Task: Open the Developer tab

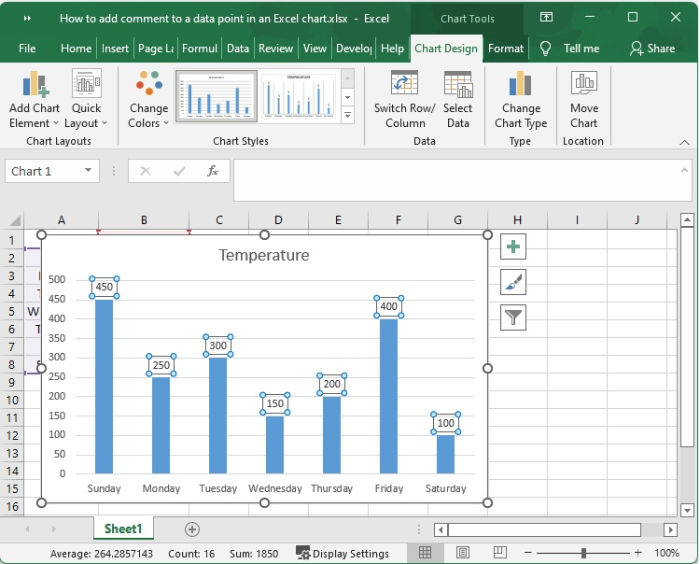Action: coord(354,48)
